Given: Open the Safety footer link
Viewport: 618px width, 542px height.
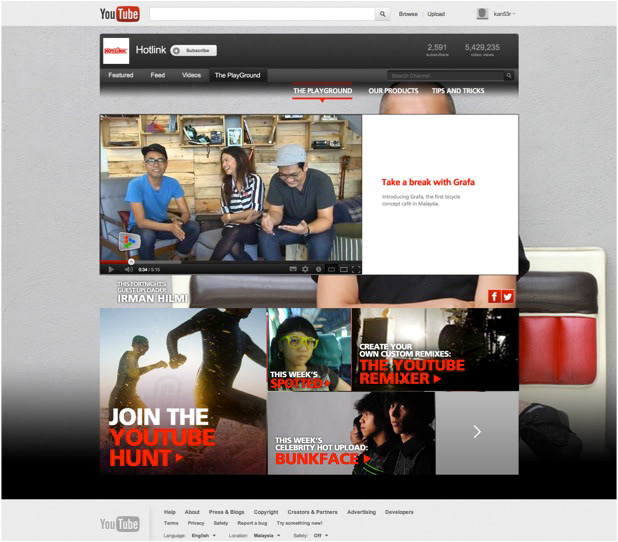Looking at the screenshot, I should (x=221, y=523).
